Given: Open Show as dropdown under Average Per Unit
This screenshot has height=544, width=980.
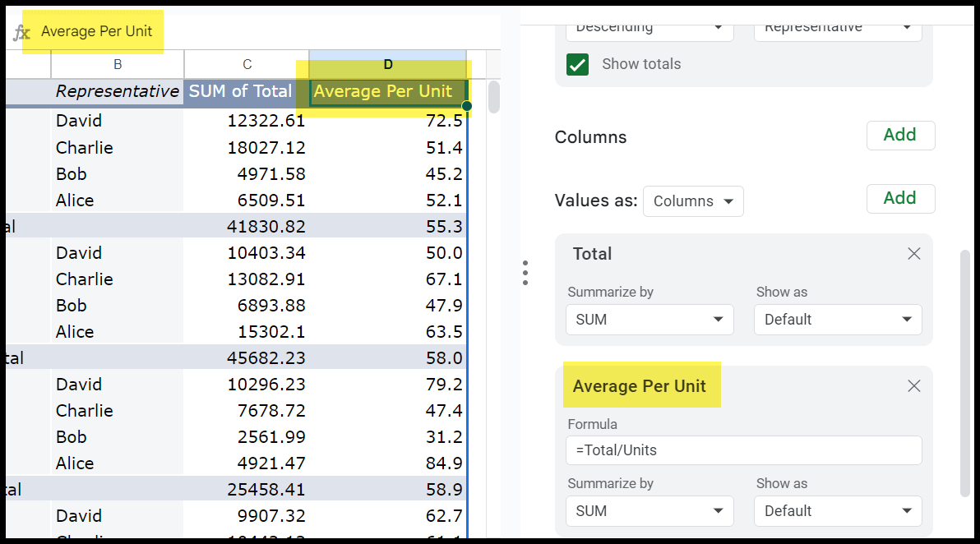Looking at the screenshot, I should tap(838, 511).
